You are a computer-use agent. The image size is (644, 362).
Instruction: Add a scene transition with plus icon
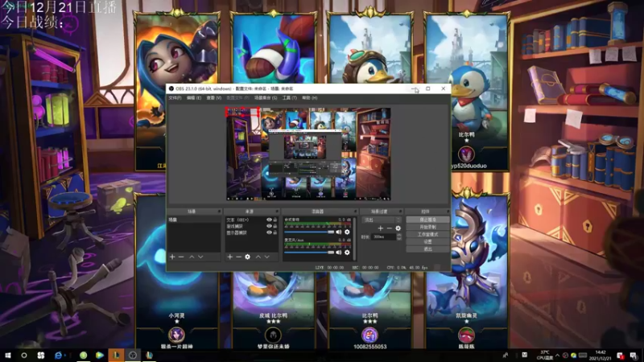[x=380, y=228]
